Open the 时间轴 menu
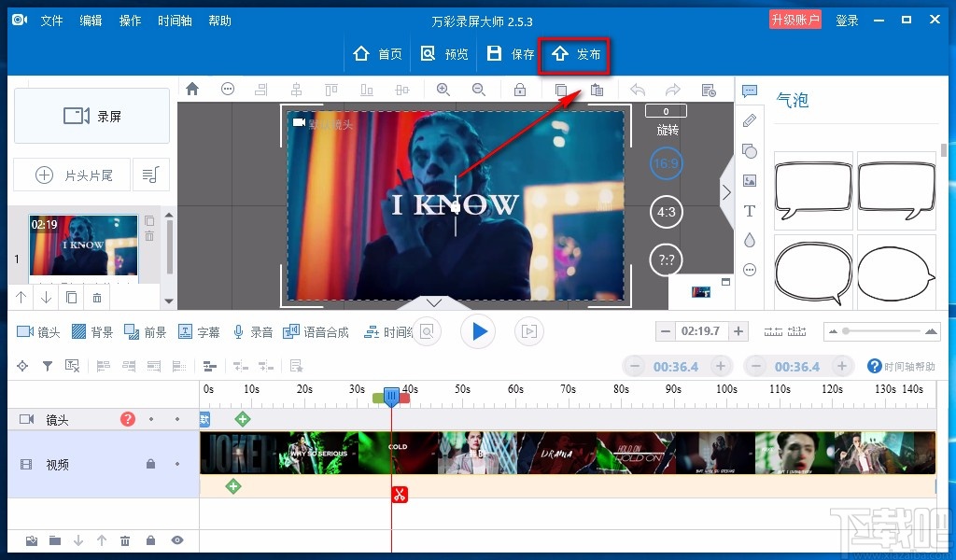 pyautogui.click(x=175, y=21)
